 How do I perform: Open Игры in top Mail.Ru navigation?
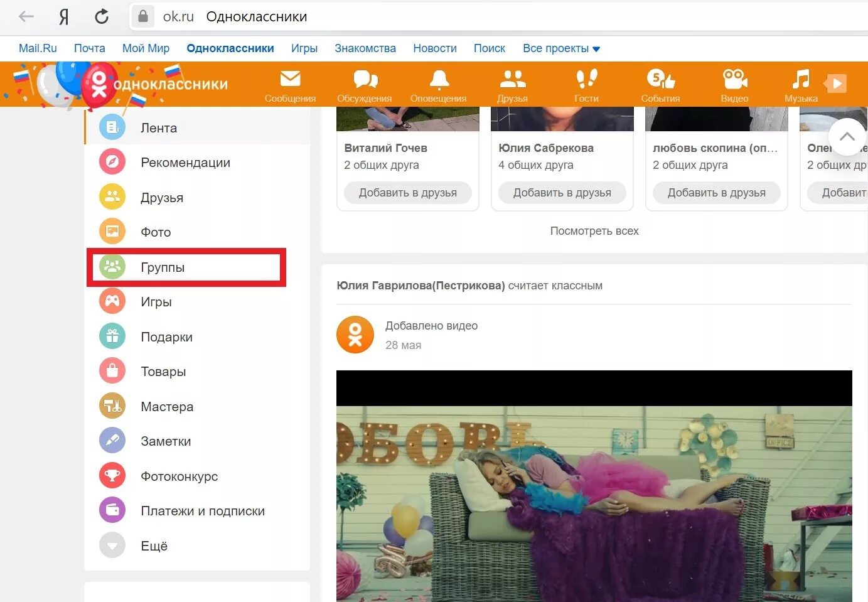coord(304,48)
